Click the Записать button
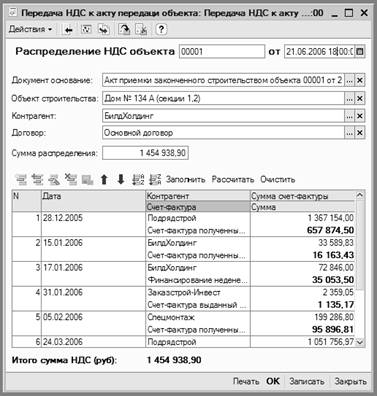The height and width of the screenshot is (396, 377). [307, 381]
